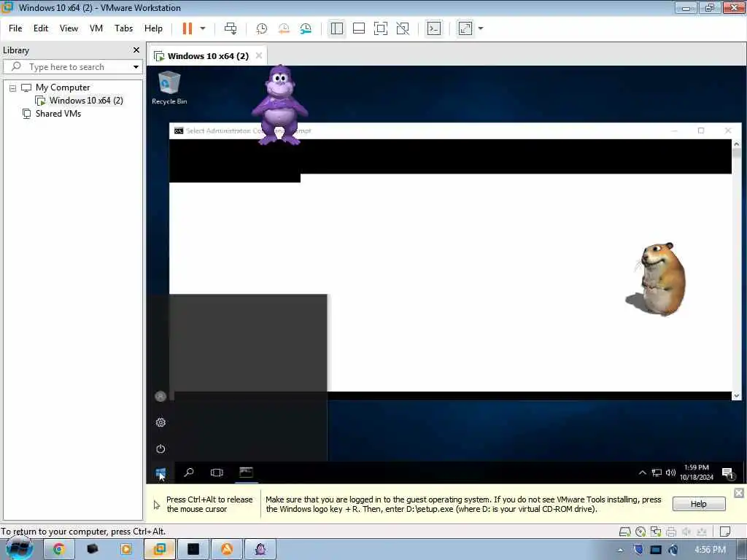747x560 pixels.
Task: Revert the VM to previous snapshot
Action: pyautogui.click(x=284, y=28)
